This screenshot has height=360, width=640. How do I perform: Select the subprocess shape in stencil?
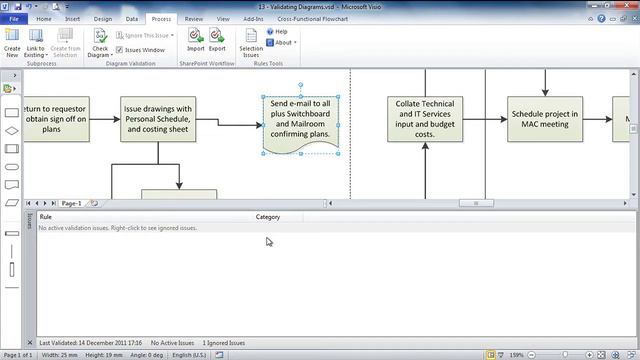[12, 149]
